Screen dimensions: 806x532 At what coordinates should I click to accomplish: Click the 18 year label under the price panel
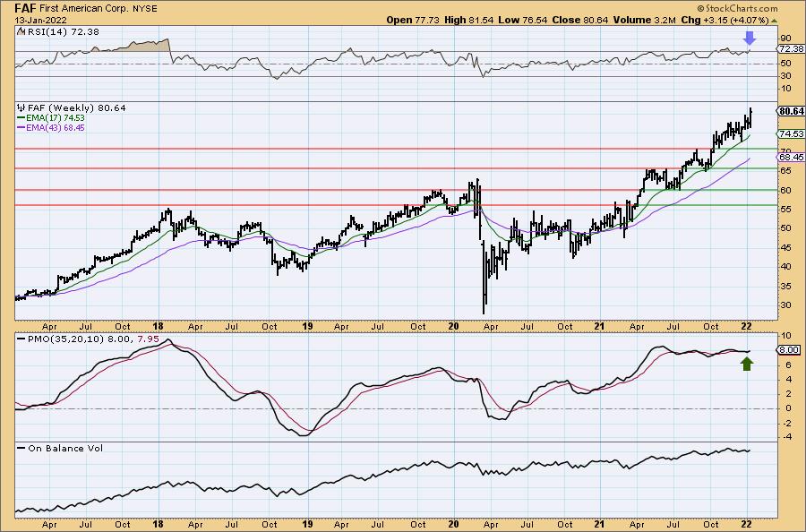point(158,326)
